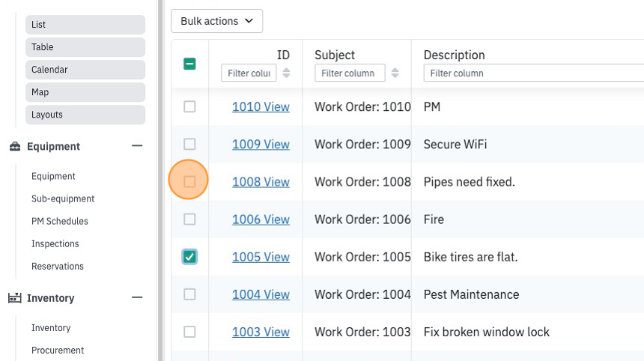The width and height of the screenshot is (644, 361).
Task: Open the Layouts option
Action: (85, 115)
